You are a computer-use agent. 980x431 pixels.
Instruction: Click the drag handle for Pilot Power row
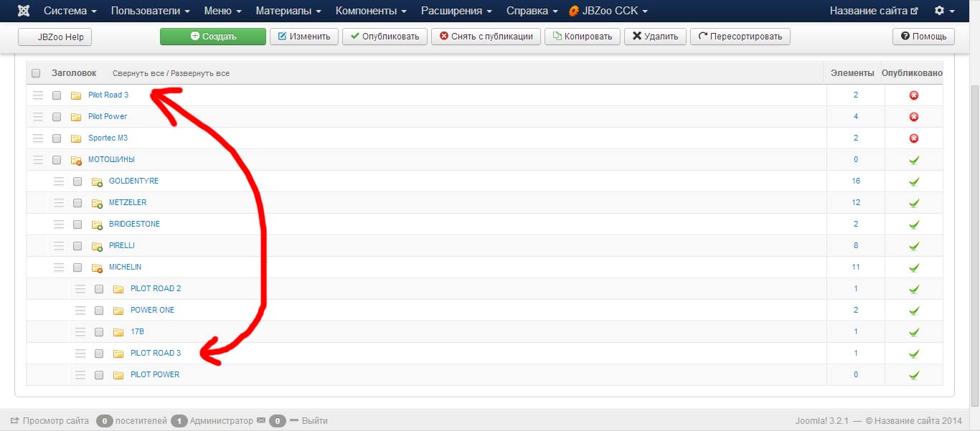(38, 117)
